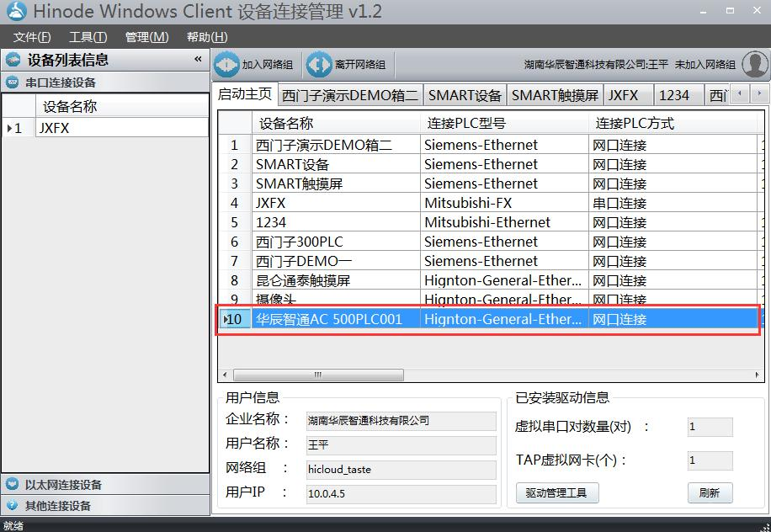Switch to the SMART设备 tab
The height and width of the screenshot is (532, 771).
pyautogui.click(x=465, y=95)
